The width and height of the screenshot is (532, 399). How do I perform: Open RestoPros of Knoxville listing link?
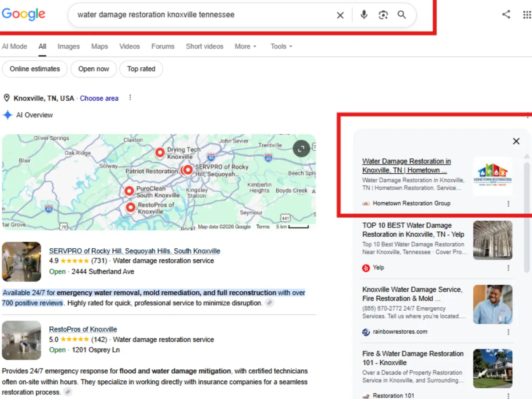tap(83, 329)
